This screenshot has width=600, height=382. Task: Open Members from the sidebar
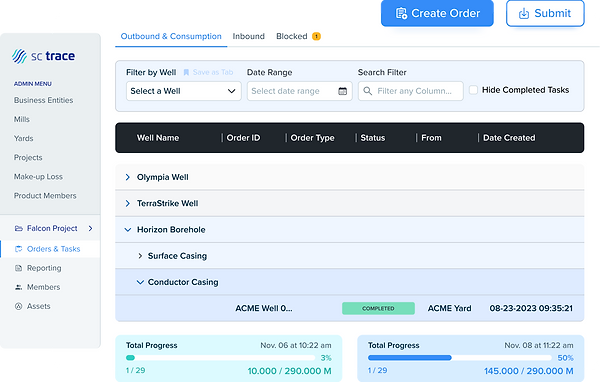pyautogui.click(x=43, y=287)
